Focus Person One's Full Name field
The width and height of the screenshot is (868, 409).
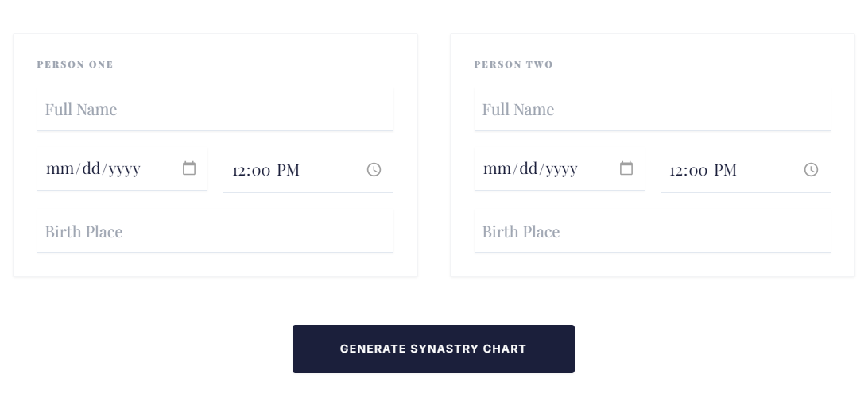tap(215, 110)
